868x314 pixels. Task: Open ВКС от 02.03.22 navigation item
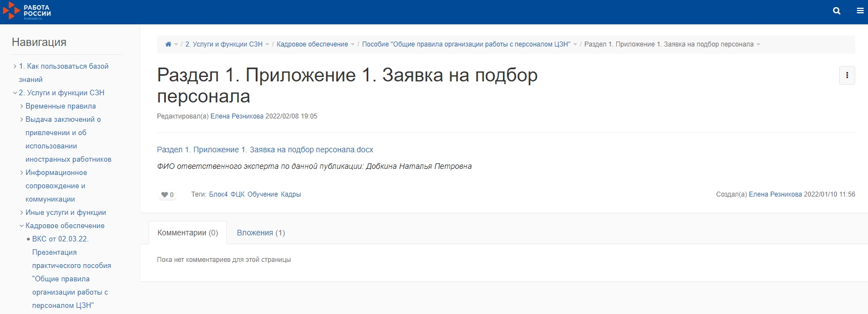(60, 239)
